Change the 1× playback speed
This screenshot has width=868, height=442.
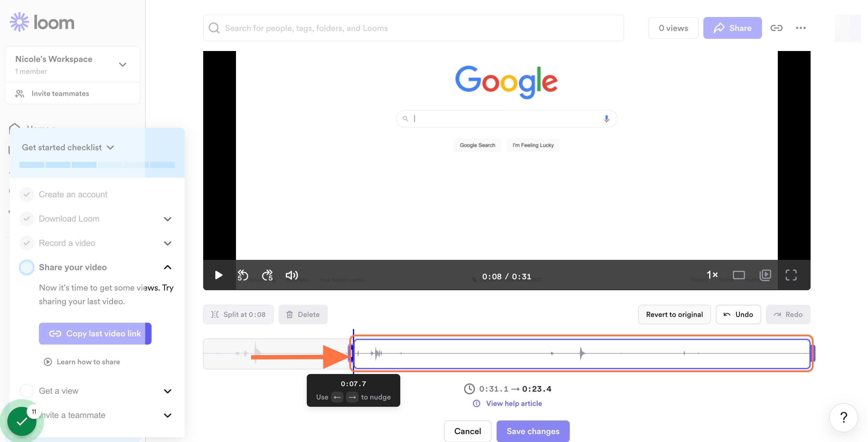point(712,275)
